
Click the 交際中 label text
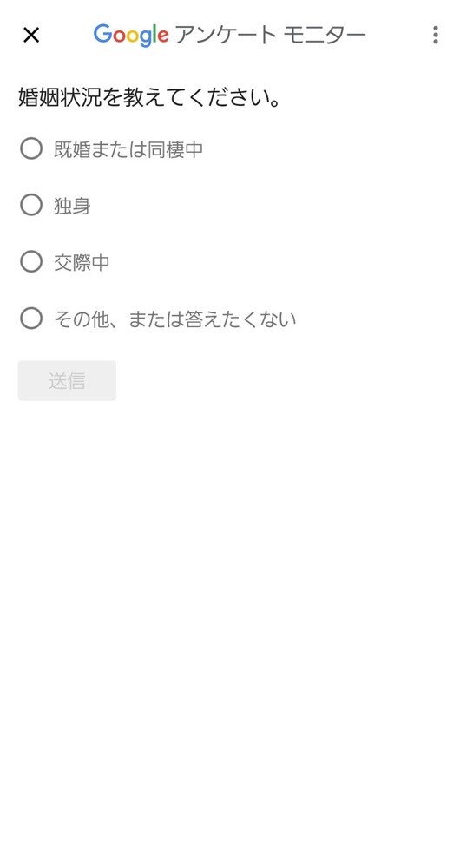82,262
